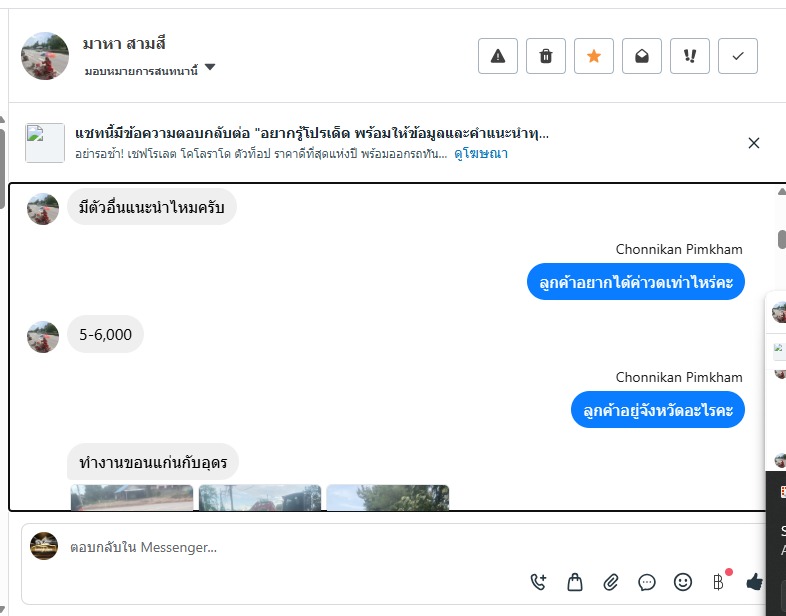The width and height of the screenshot is (786, 616).
Task: Move conversation to trash with bin icon
Action: coord(545,56)
